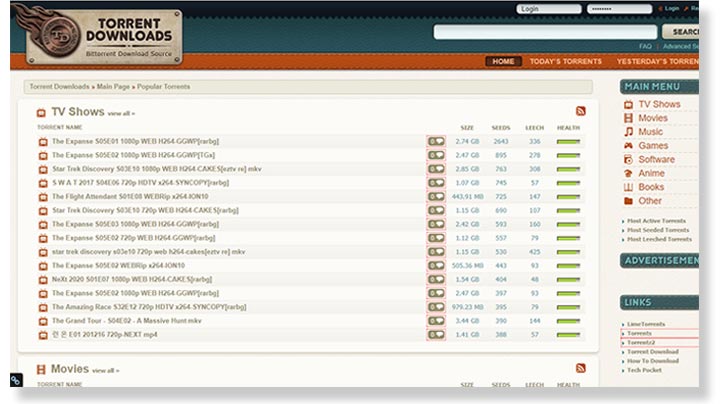Click health bar of The Expanse S05E01 row

coord(568,142)
